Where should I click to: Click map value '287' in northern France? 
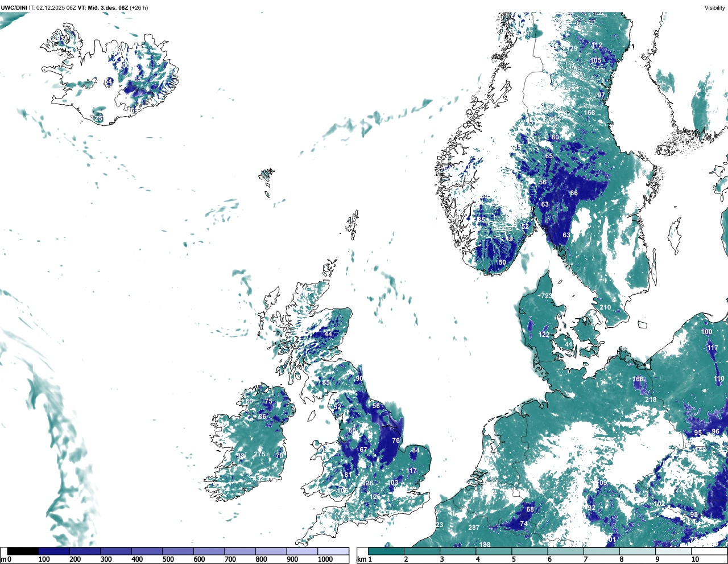474,528
